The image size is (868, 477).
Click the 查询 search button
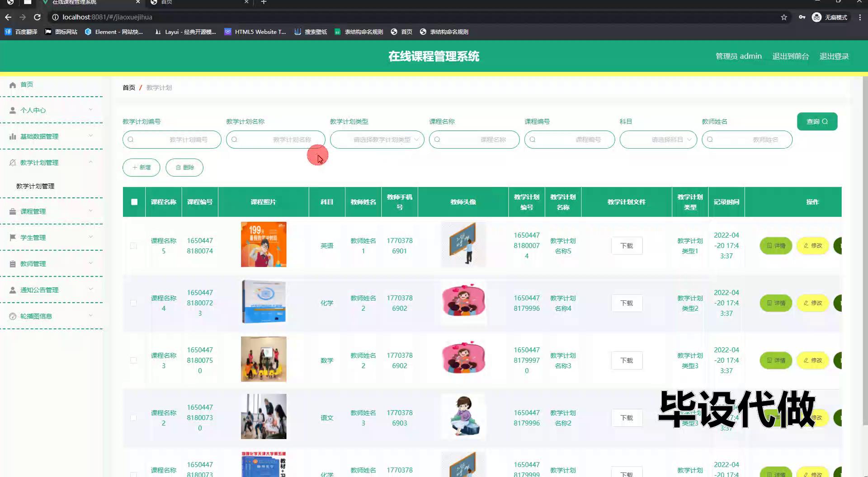tap(817, 122)
